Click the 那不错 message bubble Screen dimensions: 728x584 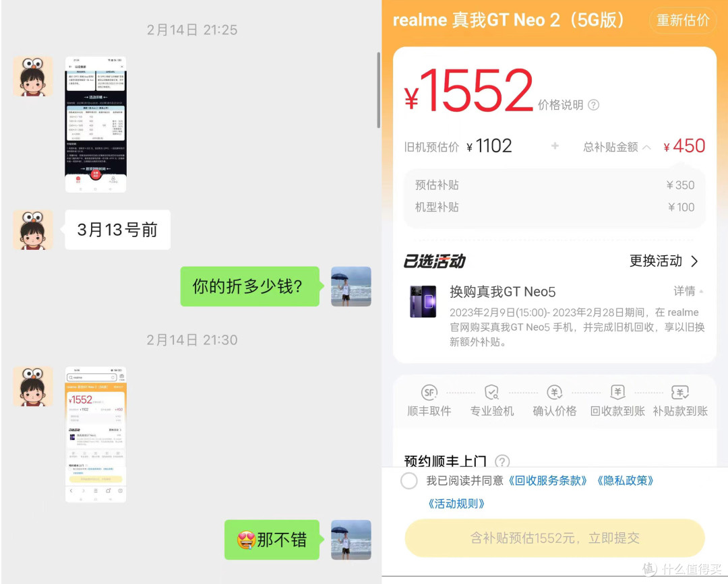(x=272, y=540)
